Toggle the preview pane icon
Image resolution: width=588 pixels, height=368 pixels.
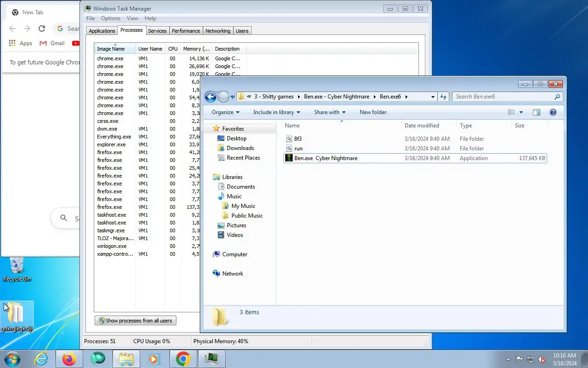[x=536, y=112]
